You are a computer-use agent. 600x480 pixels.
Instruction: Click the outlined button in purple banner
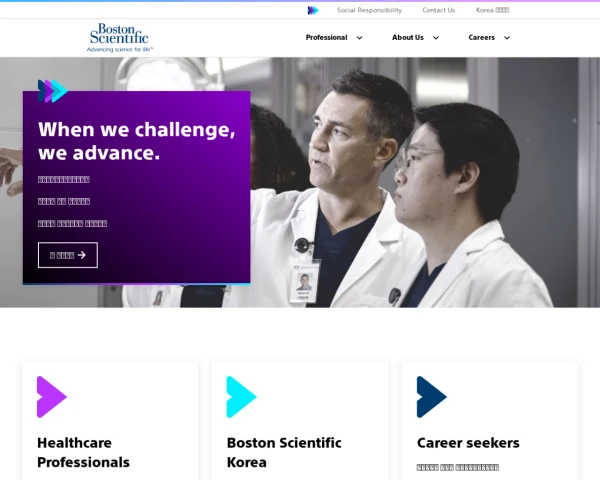(x=68, y=255)
